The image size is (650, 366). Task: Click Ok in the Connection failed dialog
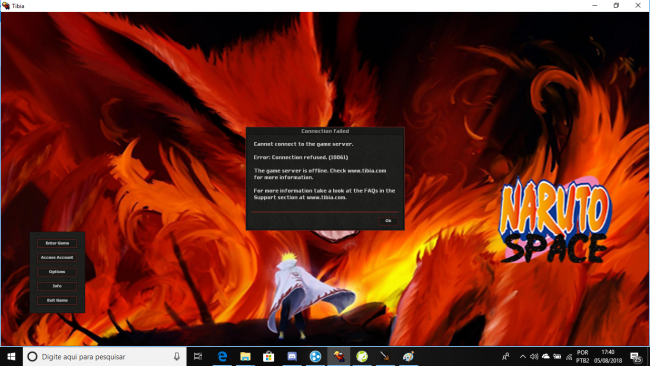[x=388, y=221]
